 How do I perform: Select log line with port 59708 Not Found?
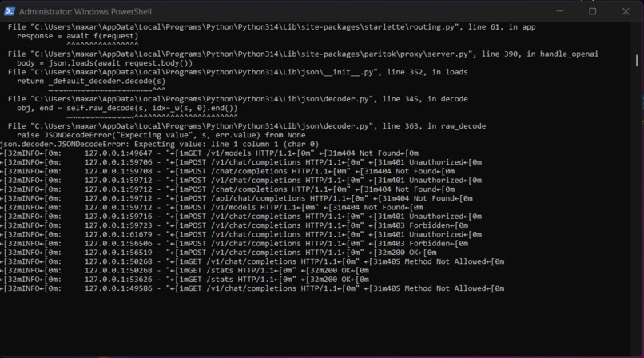tap(228, 172)
